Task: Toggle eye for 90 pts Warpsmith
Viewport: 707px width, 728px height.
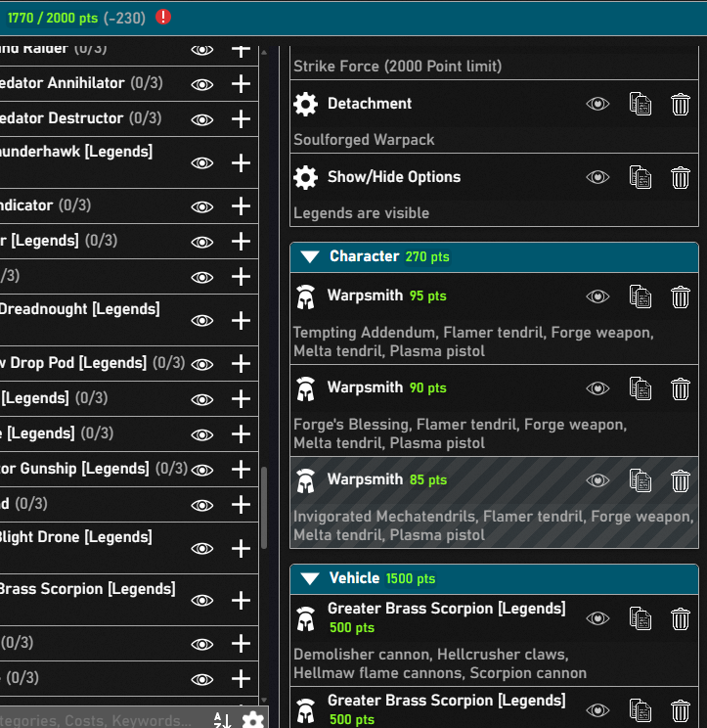Action: click(597, 388)
